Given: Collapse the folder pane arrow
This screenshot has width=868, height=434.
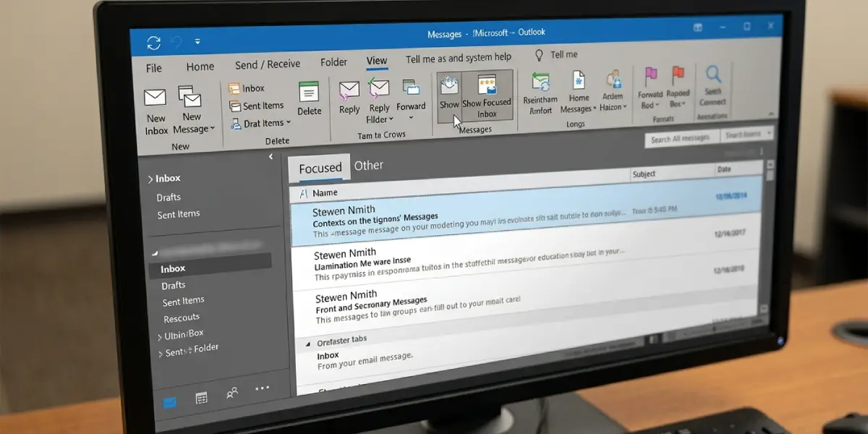Looking at the screenshot, I should (x=271, y=156).
